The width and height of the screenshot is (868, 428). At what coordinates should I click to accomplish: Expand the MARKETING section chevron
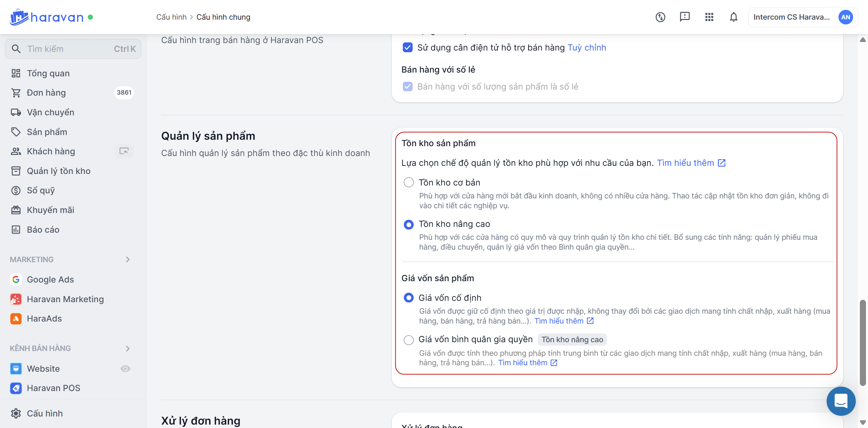tap(127, 259)
